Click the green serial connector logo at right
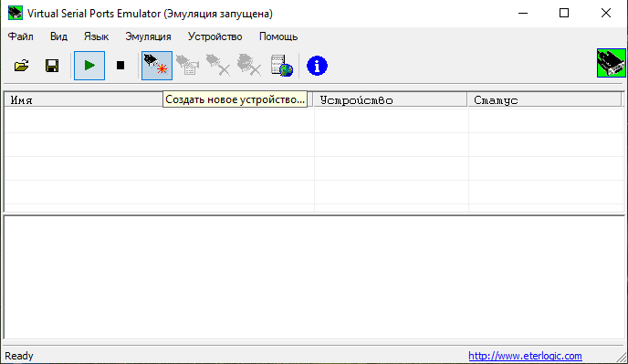The width and height of the screenshot is (628, 364). (612, 63)
